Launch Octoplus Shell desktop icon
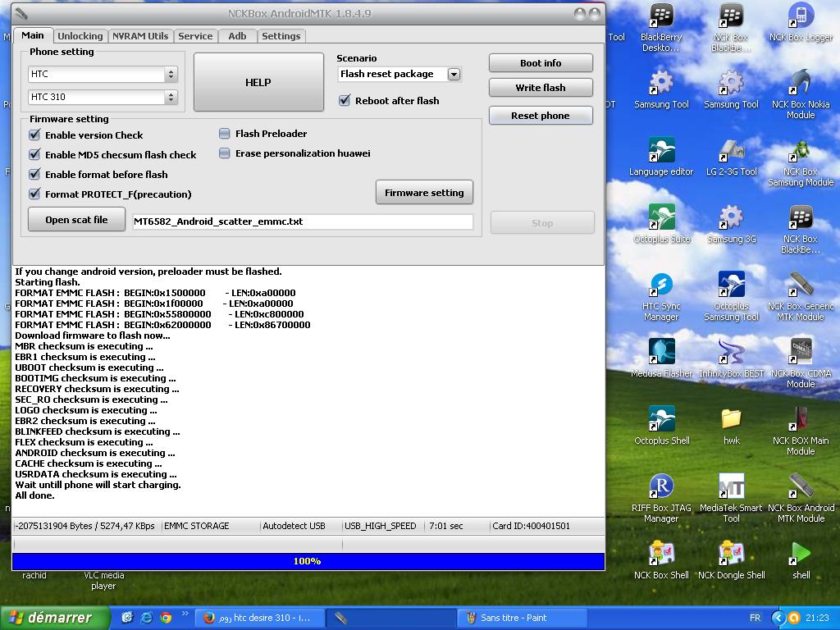 point(661,426)
